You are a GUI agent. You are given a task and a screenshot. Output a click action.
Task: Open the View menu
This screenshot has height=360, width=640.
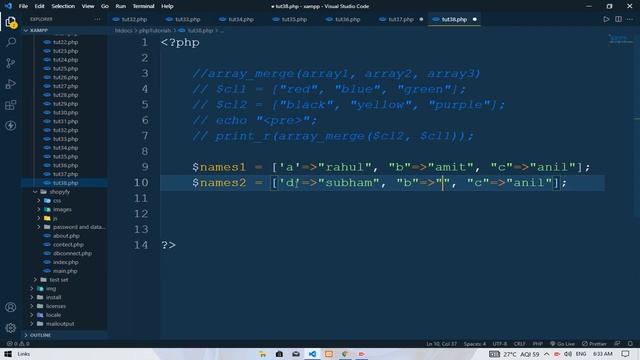point(88,6)
